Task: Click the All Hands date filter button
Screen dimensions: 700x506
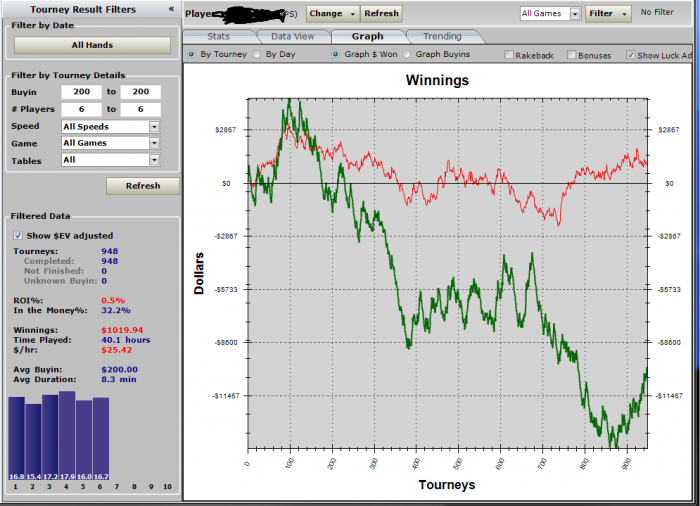Action: point(92,45)
